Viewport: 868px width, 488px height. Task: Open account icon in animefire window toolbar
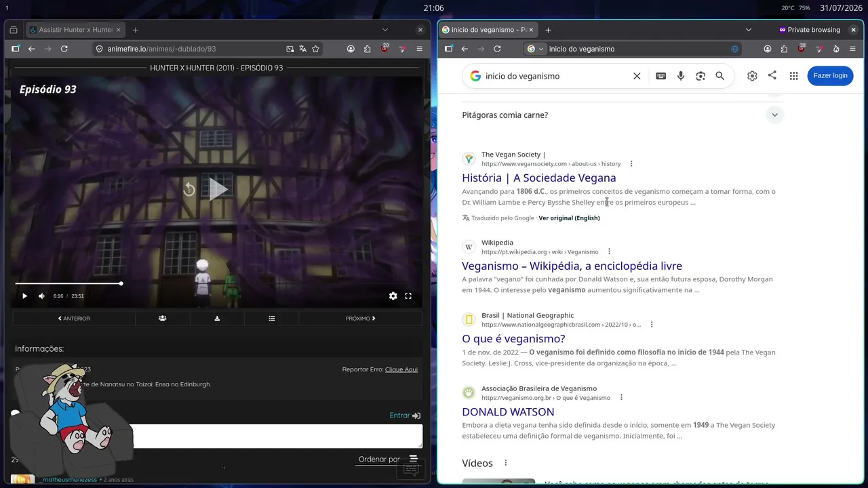point(351,49)
